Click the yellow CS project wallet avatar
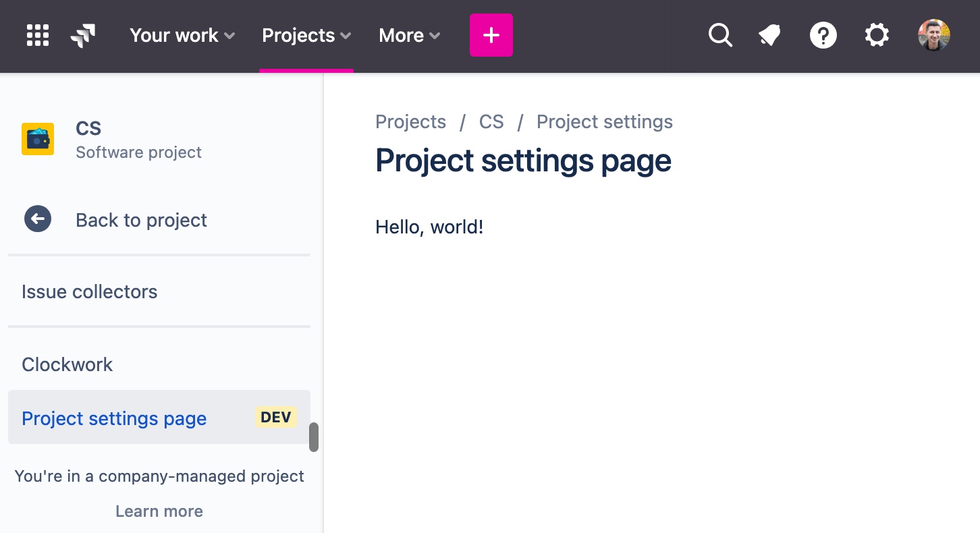 [38, 139]
